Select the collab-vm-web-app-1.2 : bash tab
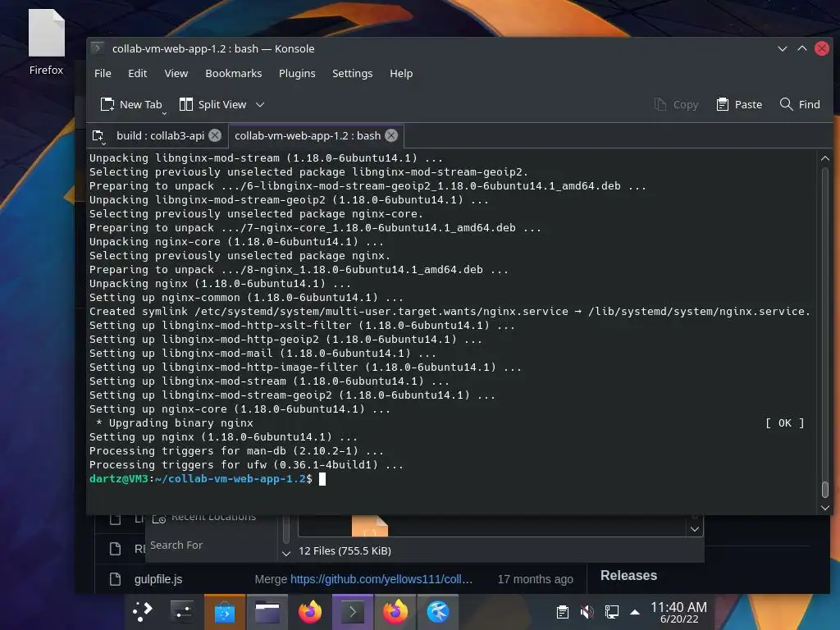 tap(308, 135)
